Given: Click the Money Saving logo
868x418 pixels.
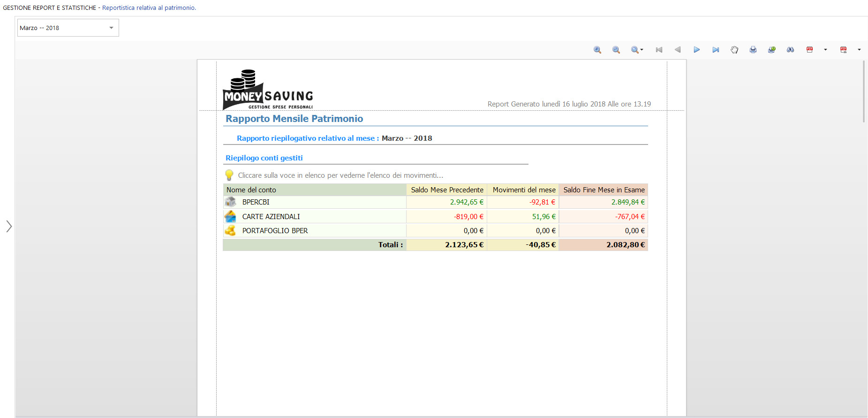Looking at the screenshot, I should coord(268,90).
